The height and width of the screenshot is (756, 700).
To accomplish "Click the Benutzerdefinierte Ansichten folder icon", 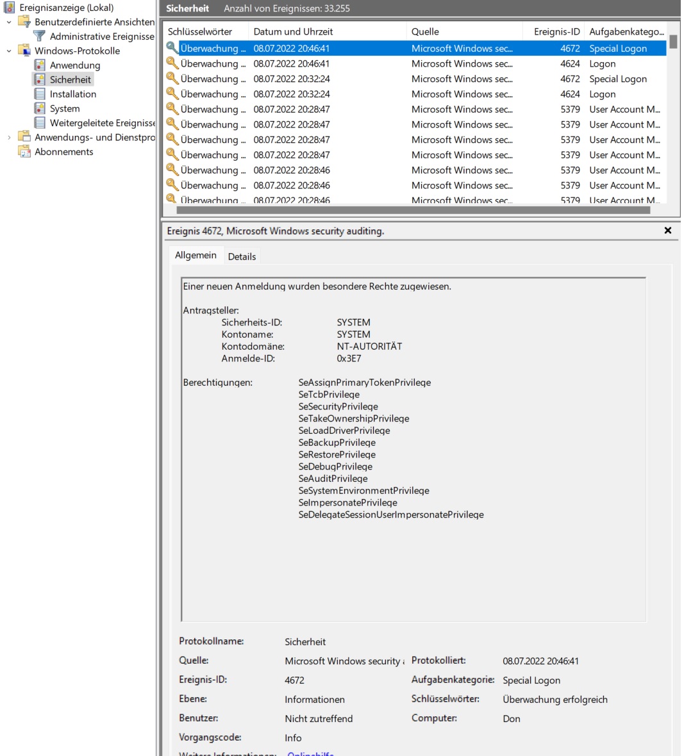I will [24, 22].
